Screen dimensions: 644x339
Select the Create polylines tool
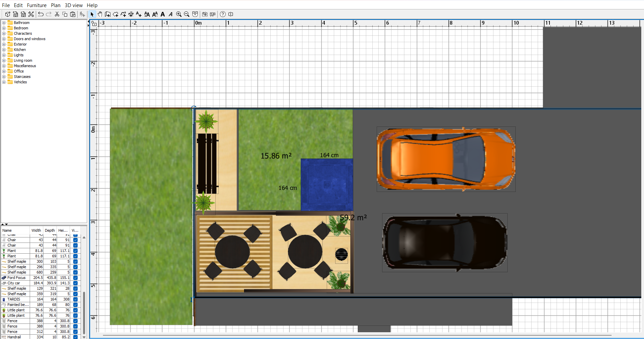[x=123, y=14]
